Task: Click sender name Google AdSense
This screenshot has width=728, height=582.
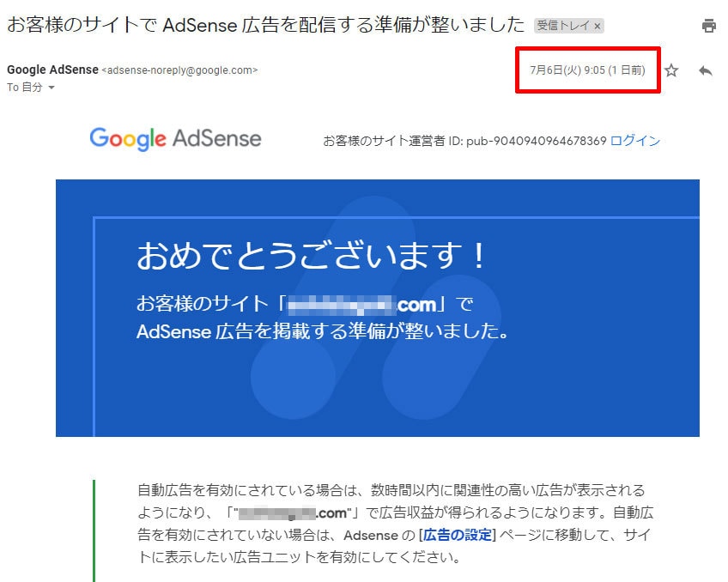Action: 52,70
